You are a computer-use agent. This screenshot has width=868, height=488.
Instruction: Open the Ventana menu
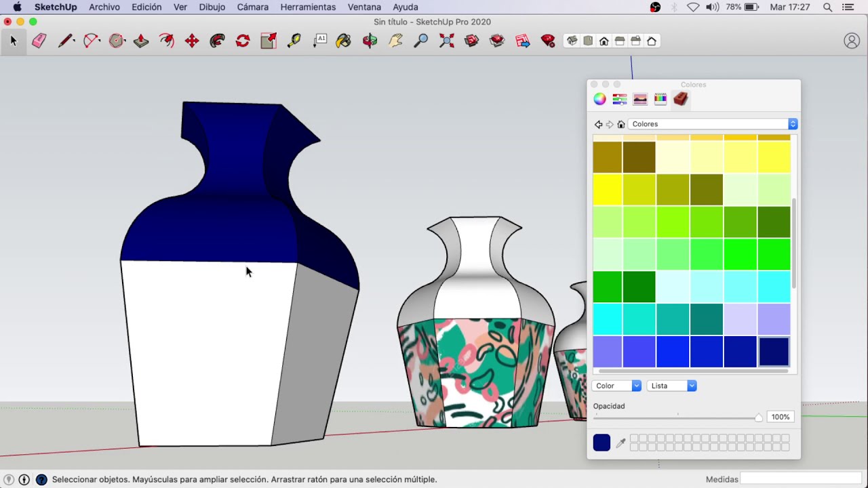tap(364, 7)
